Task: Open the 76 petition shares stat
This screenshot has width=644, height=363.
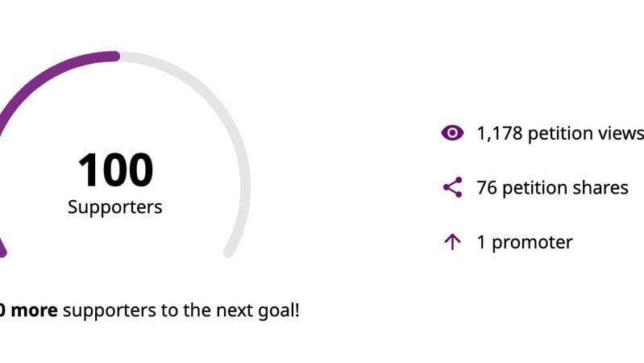Action: pos(552,188)
